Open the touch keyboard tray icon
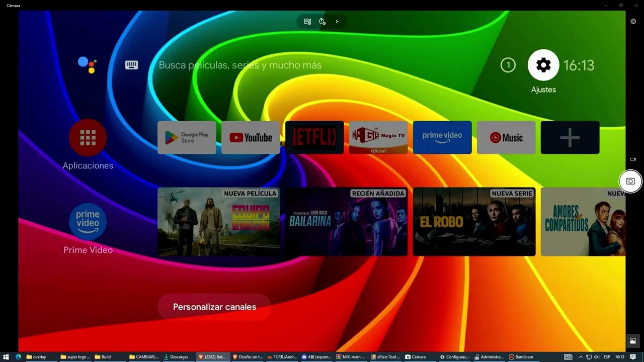The height and width of the screenshot is (362, 644). point(568,357)
